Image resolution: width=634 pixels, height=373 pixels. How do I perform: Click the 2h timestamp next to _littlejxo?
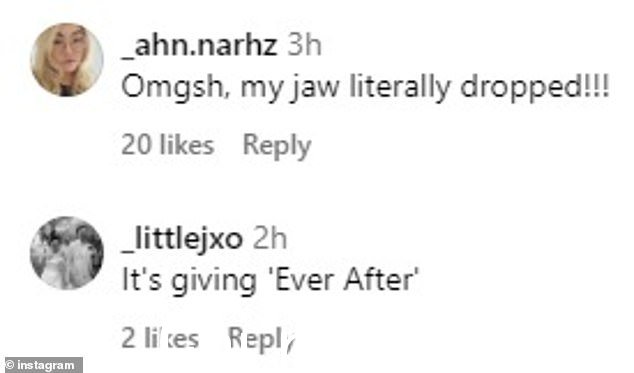[270, 239]
